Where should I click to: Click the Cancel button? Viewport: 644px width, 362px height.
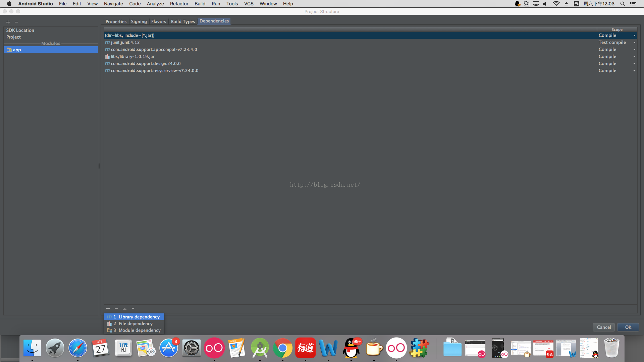[604, 327]
